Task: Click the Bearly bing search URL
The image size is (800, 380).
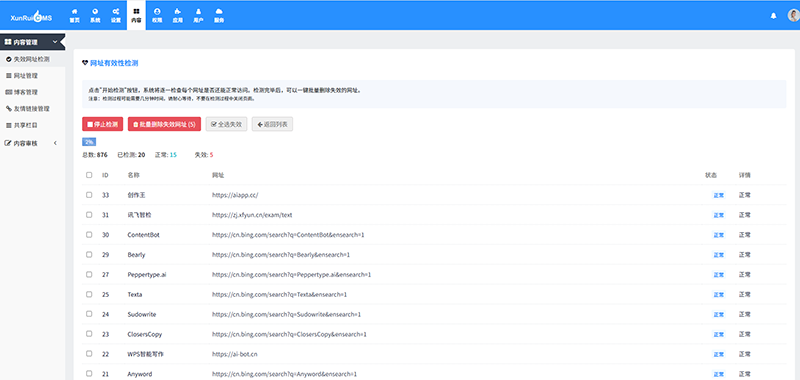Action: (281, 255)
